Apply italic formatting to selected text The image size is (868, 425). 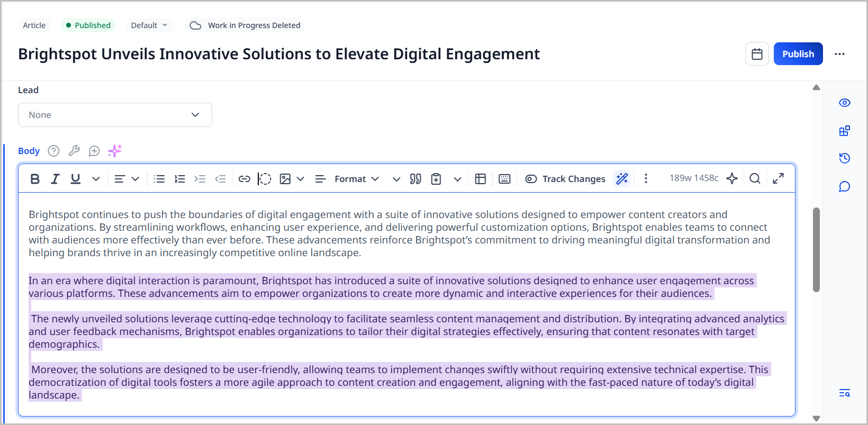click(55, 179)
